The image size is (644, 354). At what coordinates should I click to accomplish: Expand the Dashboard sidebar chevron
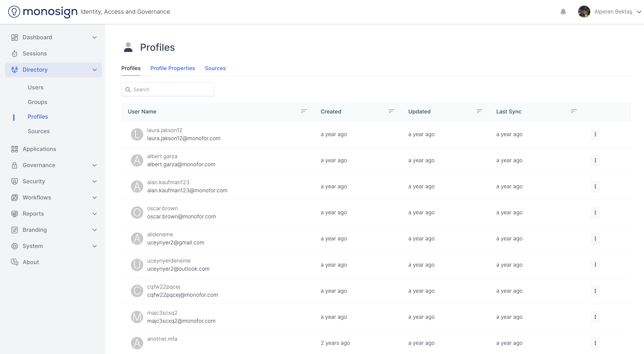click(95, 38)
